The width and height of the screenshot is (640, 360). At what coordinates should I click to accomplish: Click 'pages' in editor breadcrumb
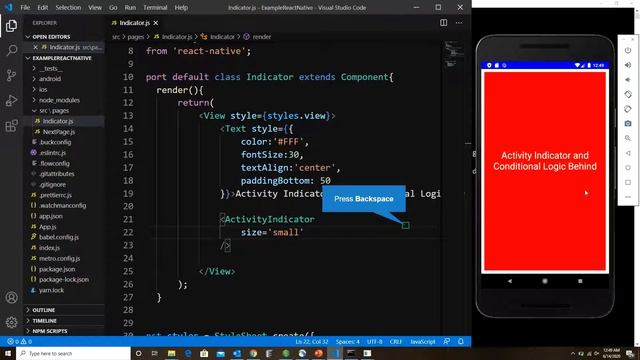coord(136,37)
